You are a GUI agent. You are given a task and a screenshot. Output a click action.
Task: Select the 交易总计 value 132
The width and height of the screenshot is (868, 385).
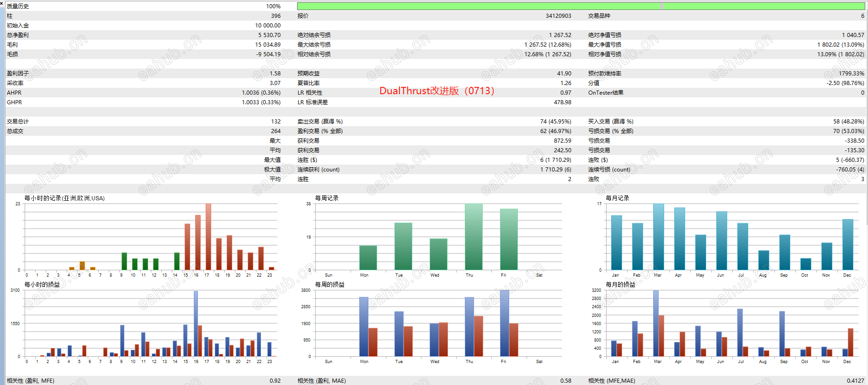tap(276, 121)
